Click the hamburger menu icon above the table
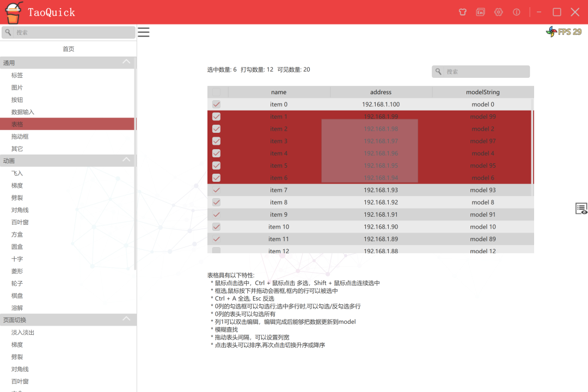Viewport: 588px width, 392px height. pos(143,32)
